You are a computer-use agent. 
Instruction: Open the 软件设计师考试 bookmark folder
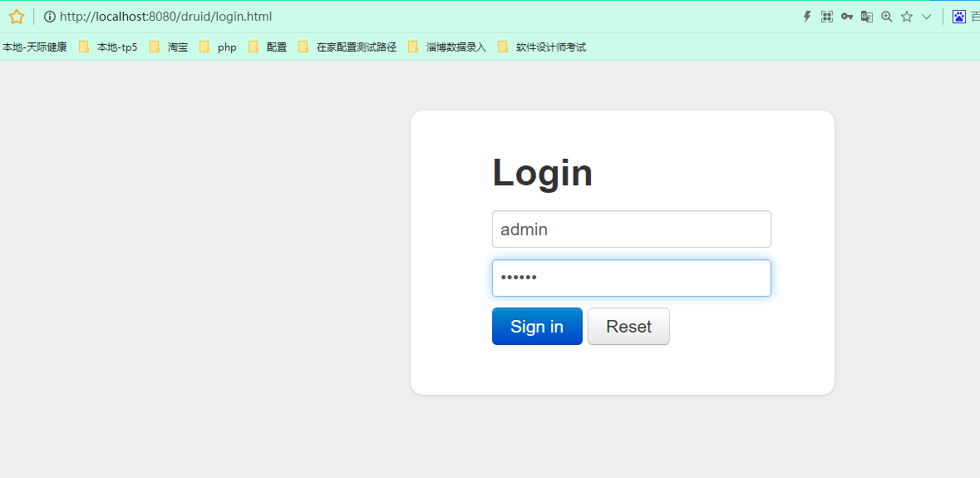tap(542, 47)
